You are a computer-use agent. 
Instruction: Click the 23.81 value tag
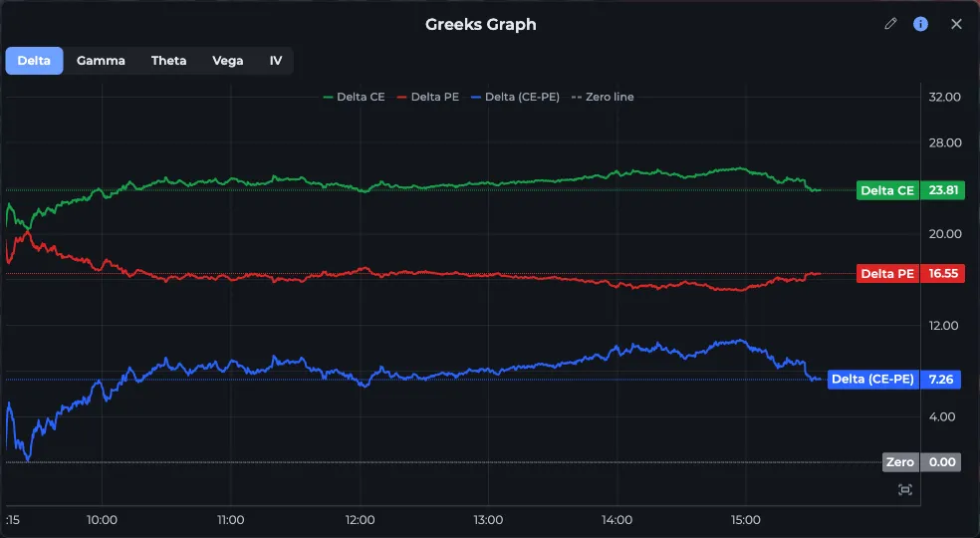pyautogui.click(x=942, y=190)
